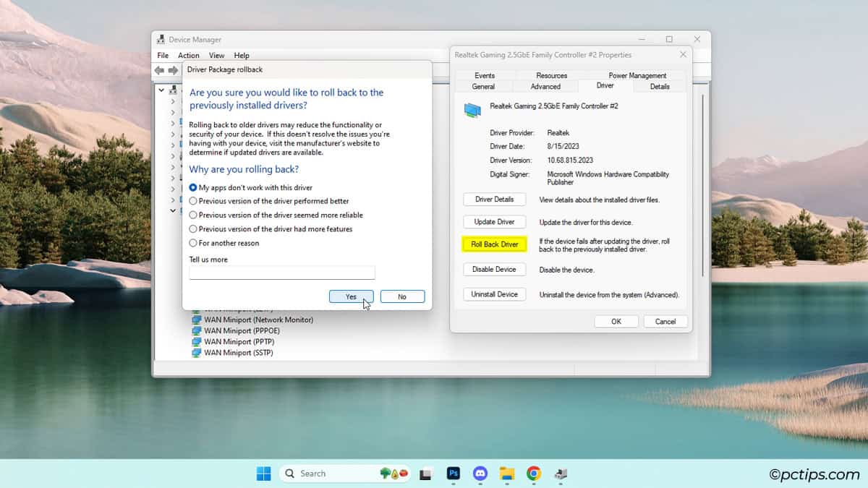The image size is (868, 488).
Task: Click the network adapter icon in Properties dialog
Action: point(472,109)
